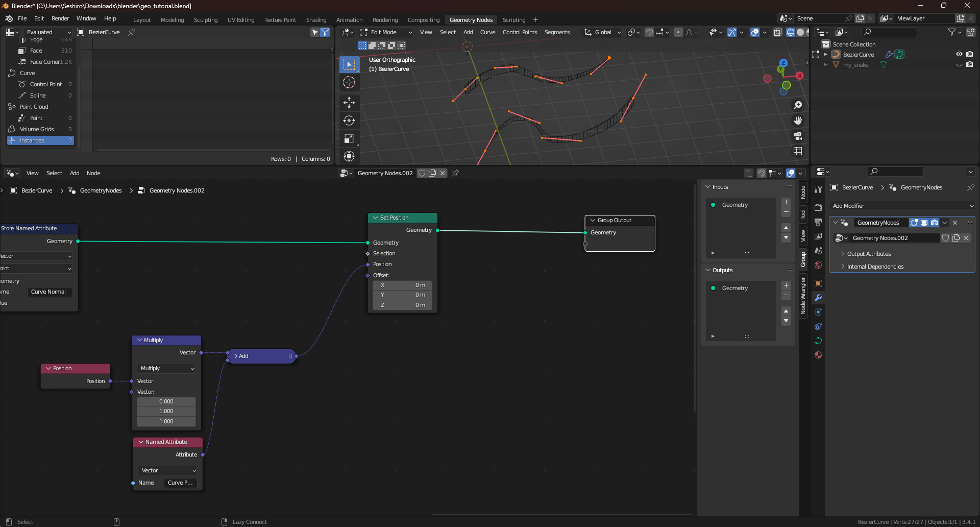
Task: Select the Scale tool in viewport toolbar
Action: (x=349, y=138)
